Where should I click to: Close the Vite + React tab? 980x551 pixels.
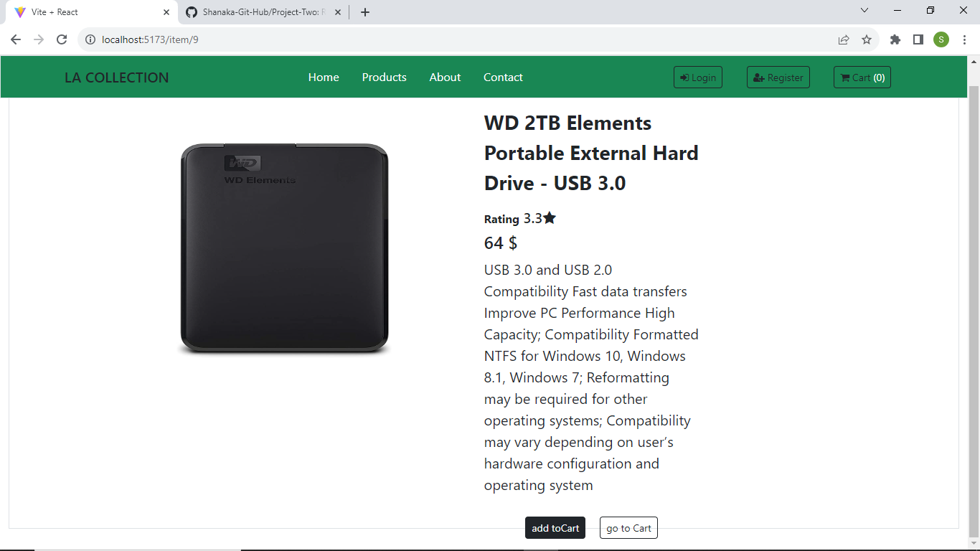(166, 12)
